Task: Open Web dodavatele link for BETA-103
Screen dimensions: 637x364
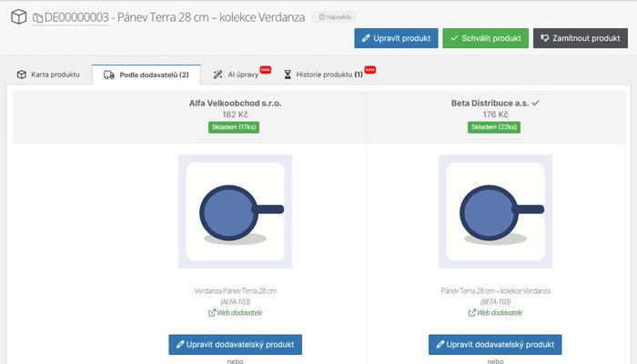Action: 495,313
